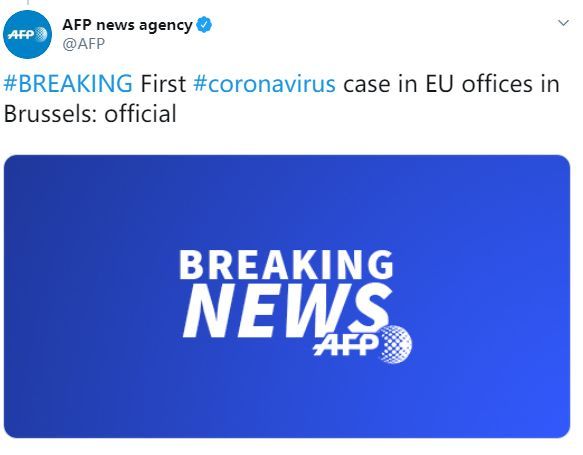583x455 pixels.
Task: Click the blue verified badge
Action: [x=204, y=25]
